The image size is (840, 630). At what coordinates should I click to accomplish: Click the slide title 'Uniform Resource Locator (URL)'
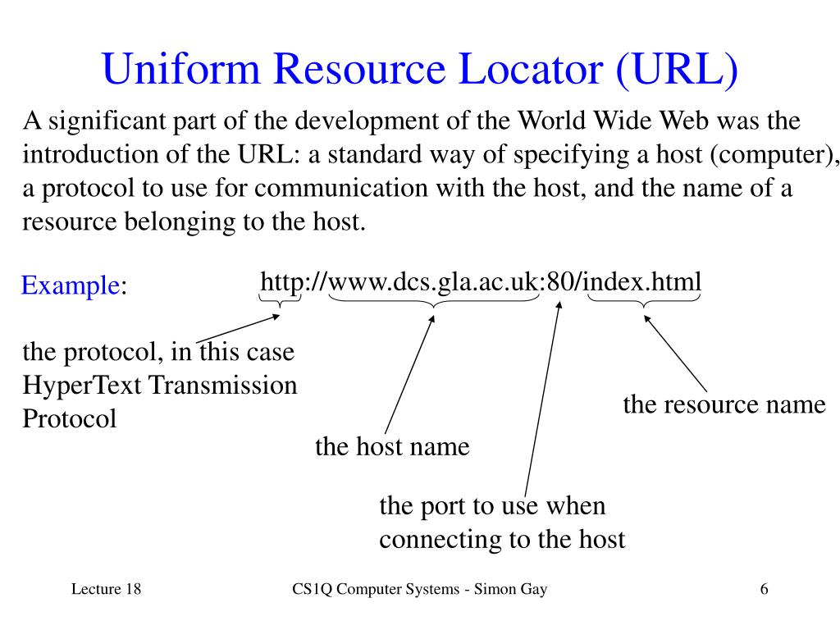(419, 70)
